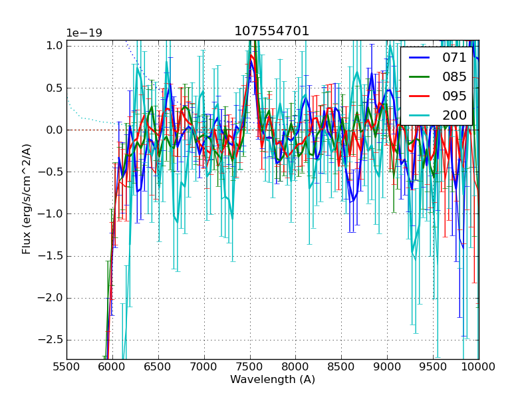Click the red line swatch in legend
532x399 pixels.
pyautogui.click(x=420, y=96)
